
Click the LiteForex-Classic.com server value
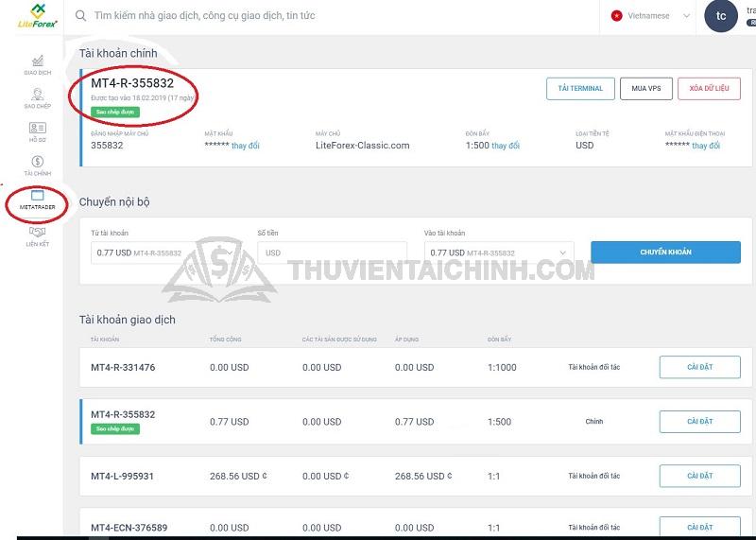(x=363, y=146)
